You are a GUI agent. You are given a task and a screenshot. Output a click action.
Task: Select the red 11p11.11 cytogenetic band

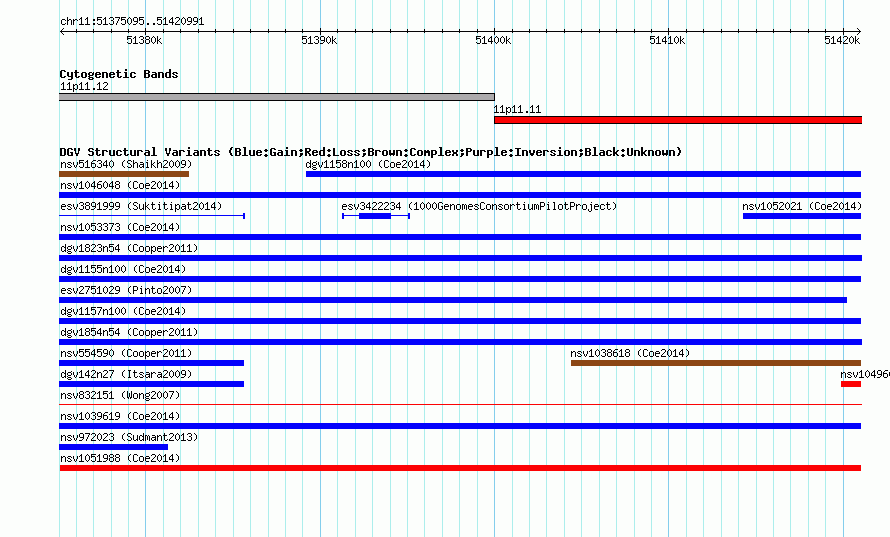pyautogui.click(x=678, y=120)
